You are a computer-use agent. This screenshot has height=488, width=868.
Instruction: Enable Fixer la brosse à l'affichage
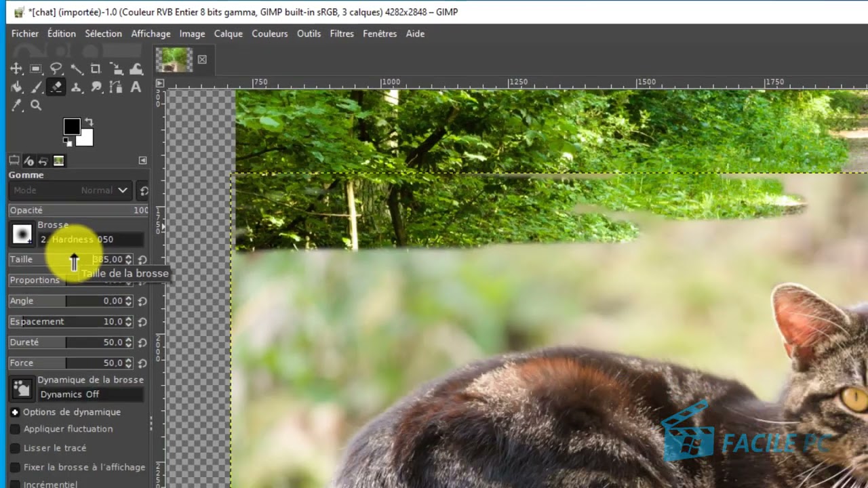(x=15, y=467)
